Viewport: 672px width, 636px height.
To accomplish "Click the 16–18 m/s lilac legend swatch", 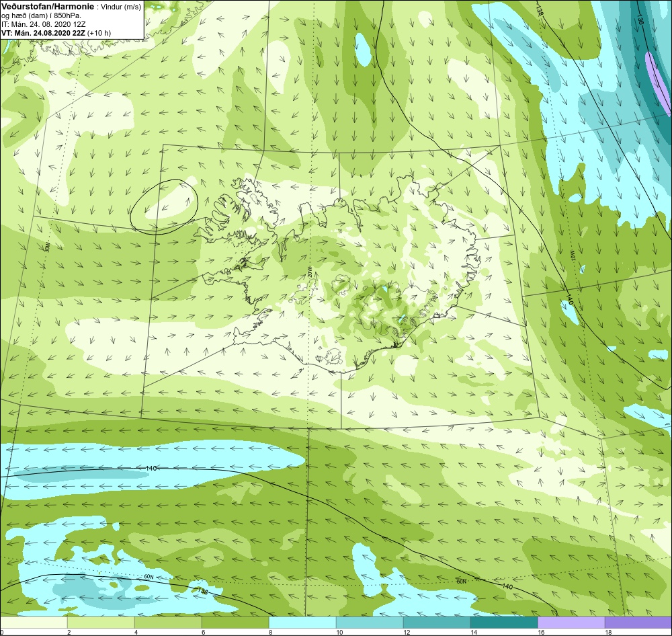I will tap(571, 623).
